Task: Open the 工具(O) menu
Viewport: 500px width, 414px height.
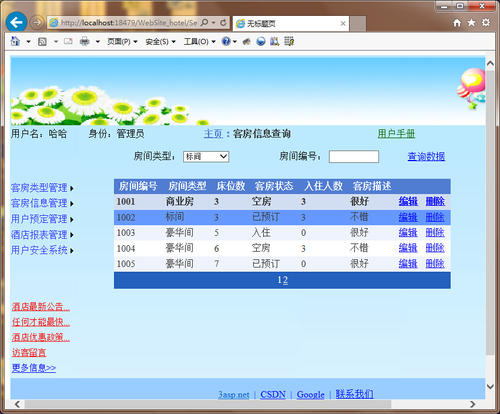Action: [199, 42]
